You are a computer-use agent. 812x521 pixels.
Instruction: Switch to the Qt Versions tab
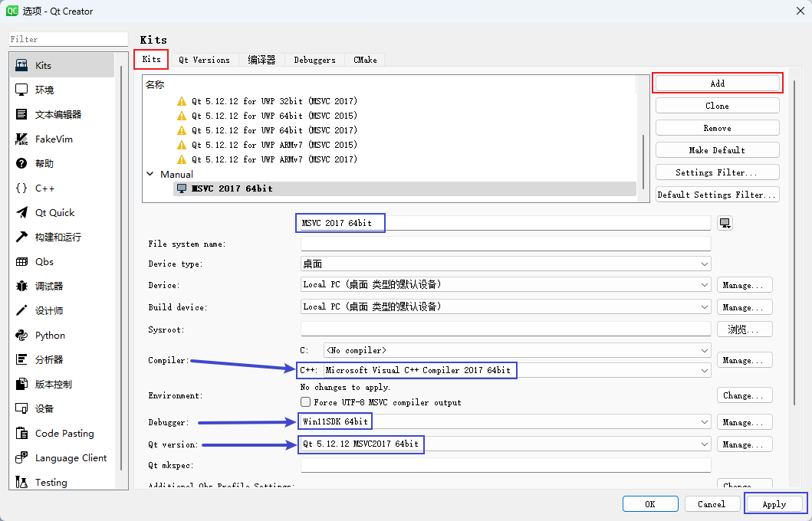pyautogui.click(x=204, y=60)
